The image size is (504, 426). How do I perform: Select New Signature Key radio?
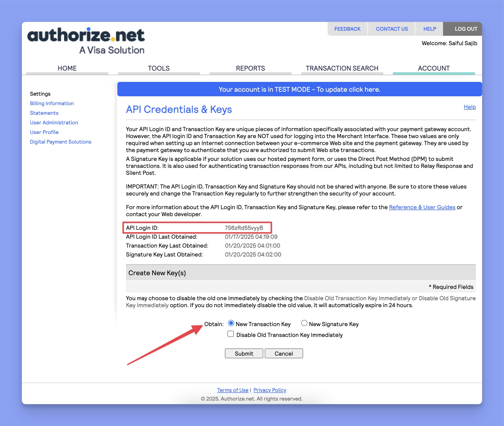coord(304,323)
